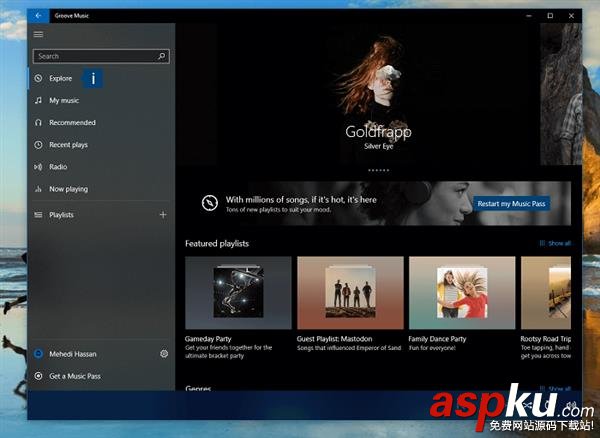Click the music note icon for My music

38,101
